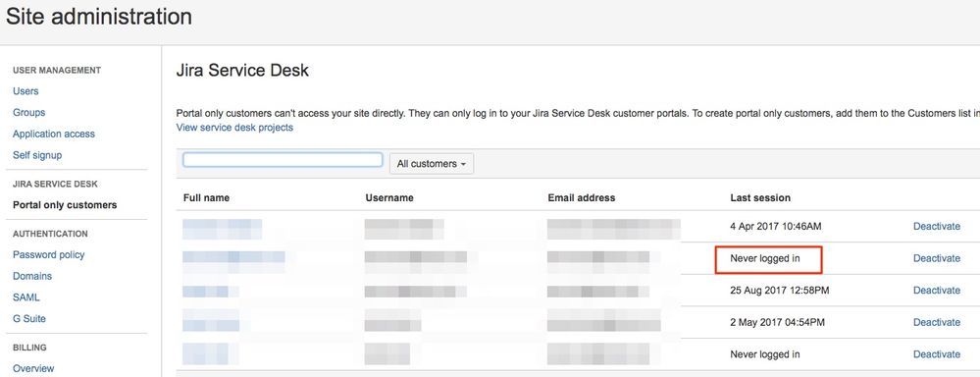Select the 4 Apr 2017 10:46AM cell
Viewport: 980px width, 377px height.
click(776, 227)
